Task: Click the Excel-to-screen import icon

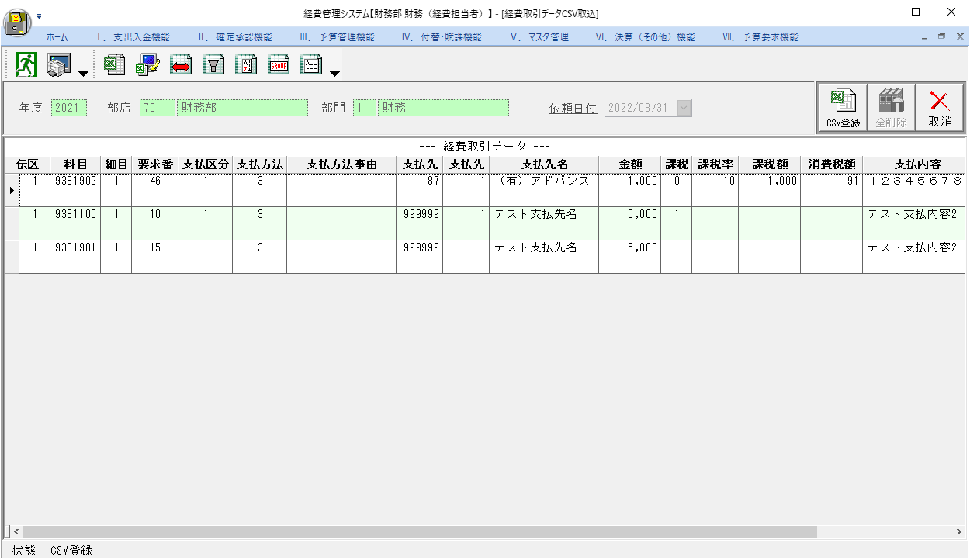Action: click(147, 65)
